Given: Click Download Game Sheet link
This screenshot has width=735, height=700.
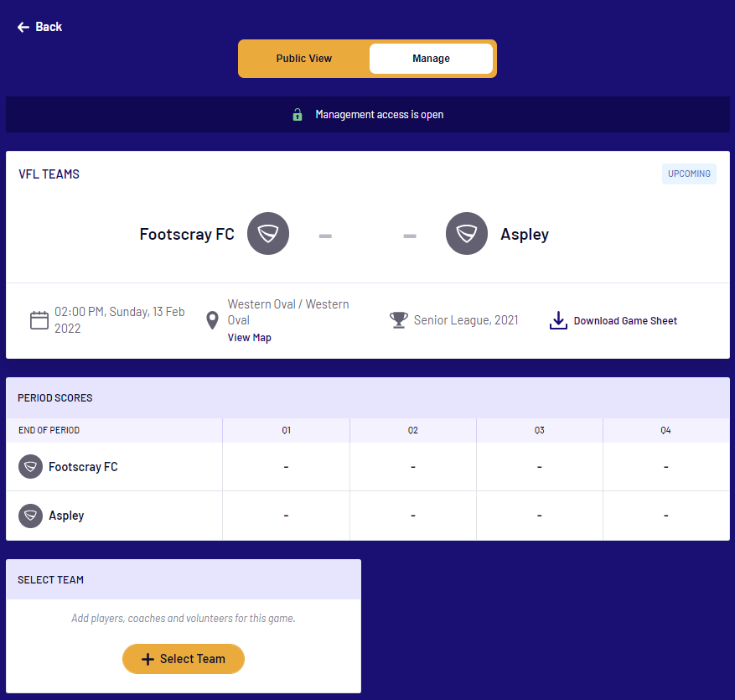Looking at the screenshot, I should 625,321.
